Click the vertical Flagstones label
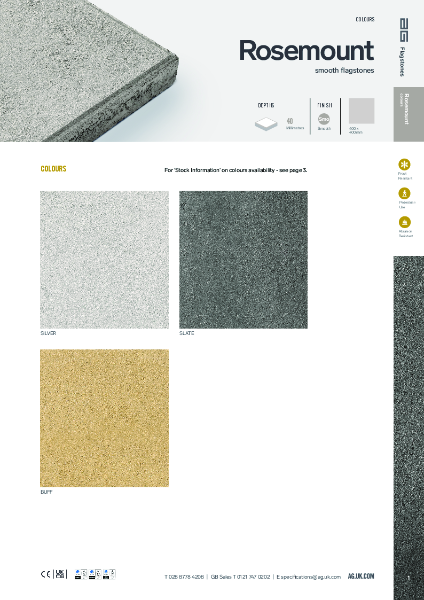The height and width of the screenshot is (600, 424). pos(402,61)
